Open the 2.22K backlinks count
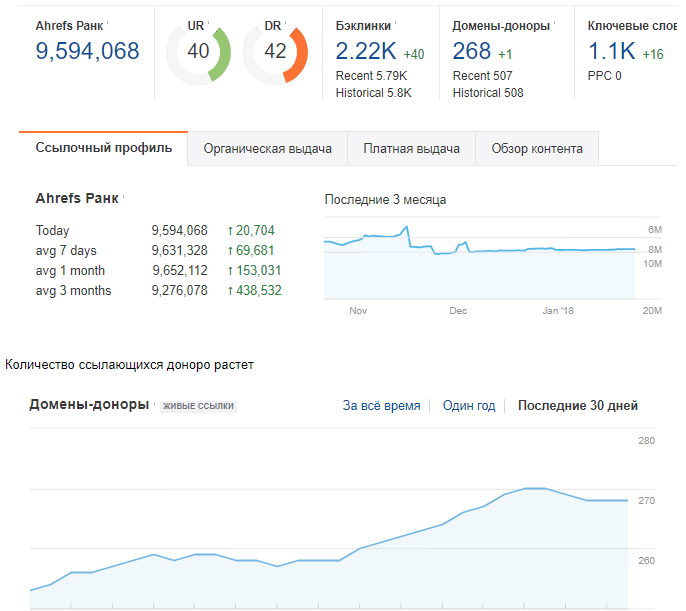The width and height of the screenshot is (686, 611). 366,51
